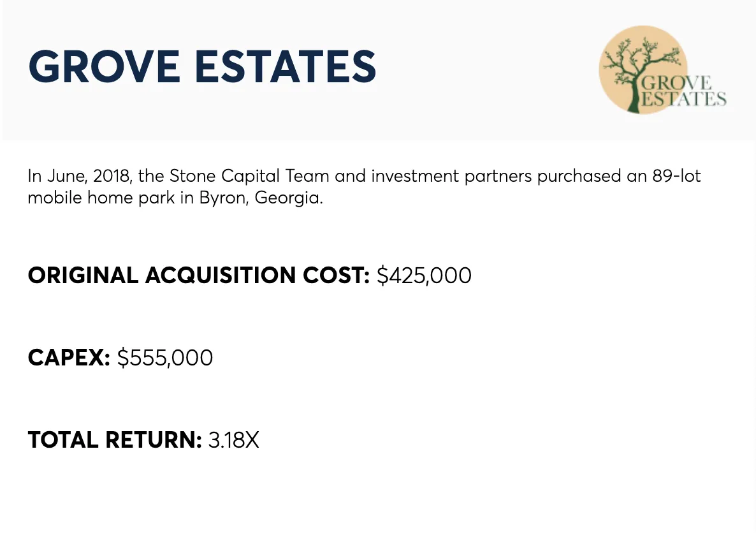This screenshot has height=537, width=756.
Task: Click the beige circle of the logo
Action: pyautogui.click(x=643, y=70)
